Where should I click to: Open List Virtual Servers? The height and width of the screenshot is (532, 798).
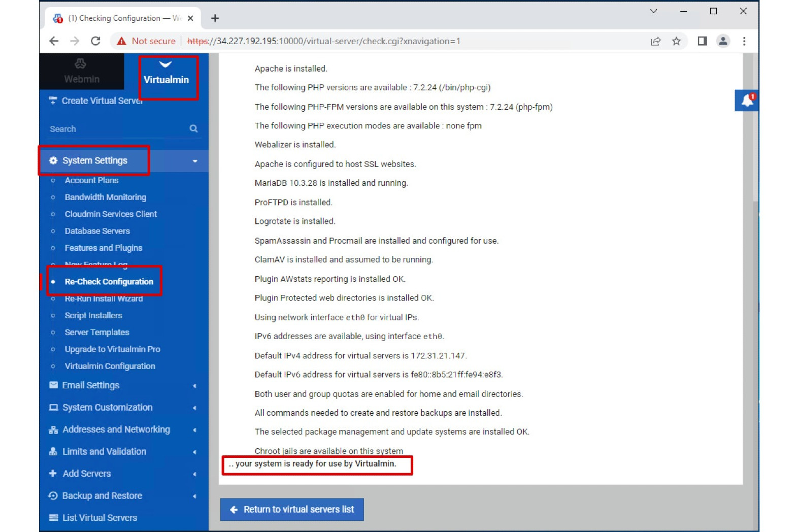tap(99, 518)
